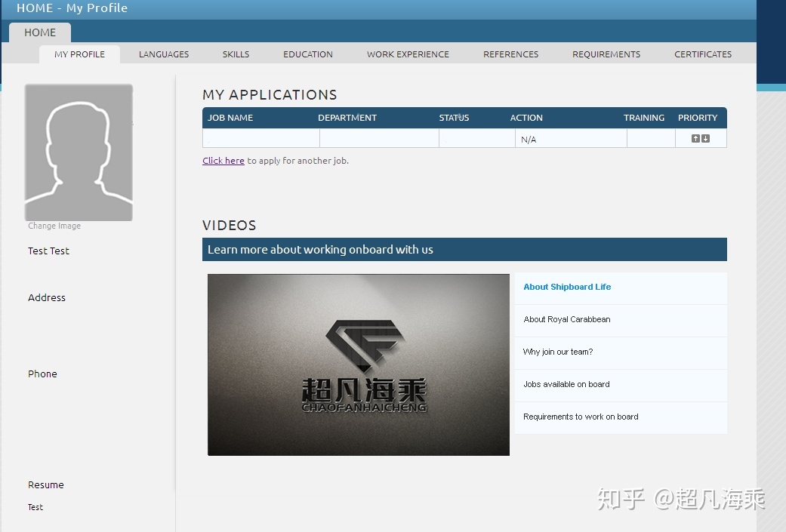Open the HOME tab

click(40, 32)
